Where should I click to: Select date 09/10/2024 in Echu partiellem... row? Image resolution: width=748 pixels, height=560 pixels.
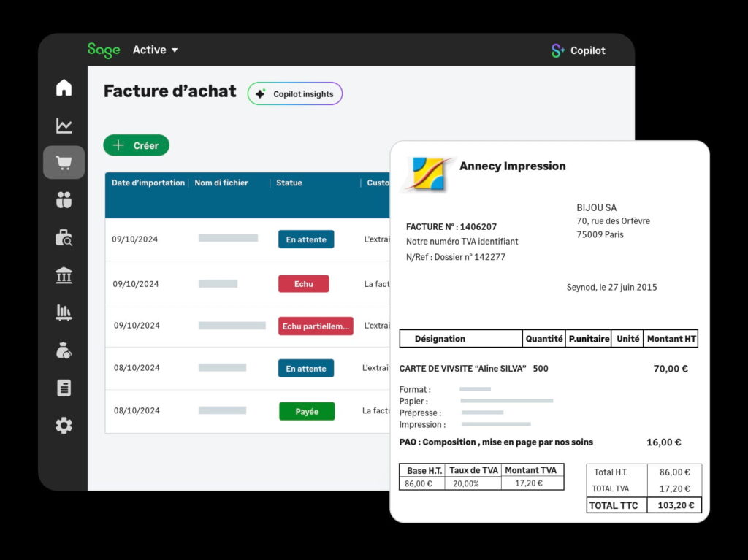pos(137,326)
